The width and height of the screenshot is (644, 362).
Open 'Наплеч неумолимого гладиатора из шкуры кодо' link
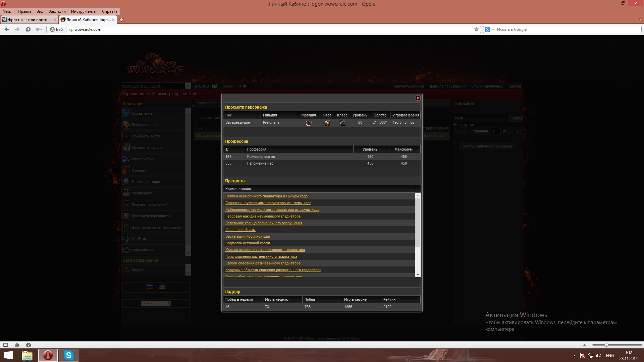266,196
